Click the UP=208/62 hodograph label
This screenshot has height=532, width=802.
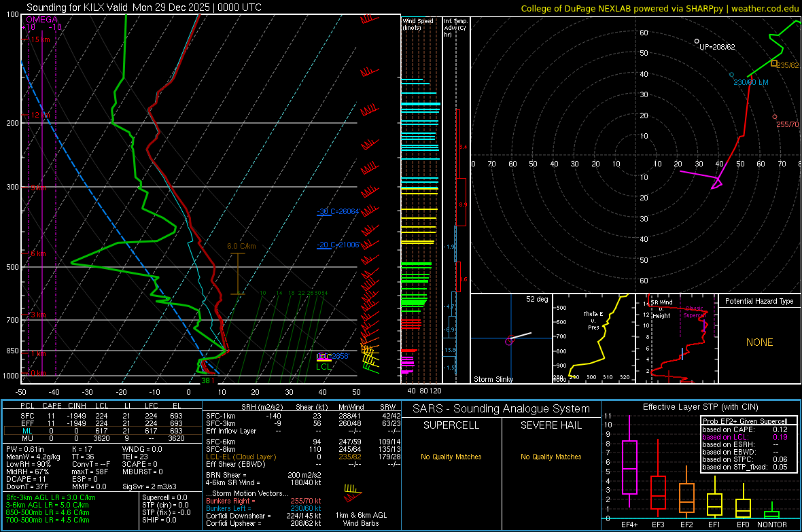717,47
